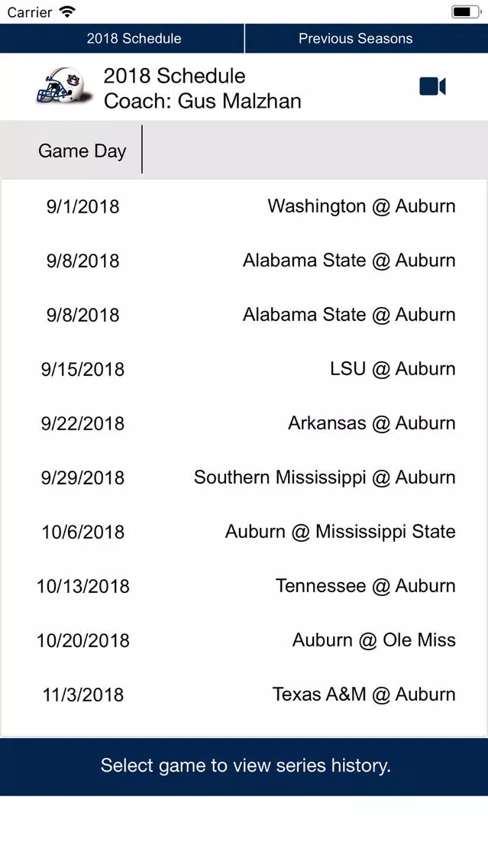Tap the 9/15/2018 game date
Viewport: 488px width, 868px height.
click(83, 369)
